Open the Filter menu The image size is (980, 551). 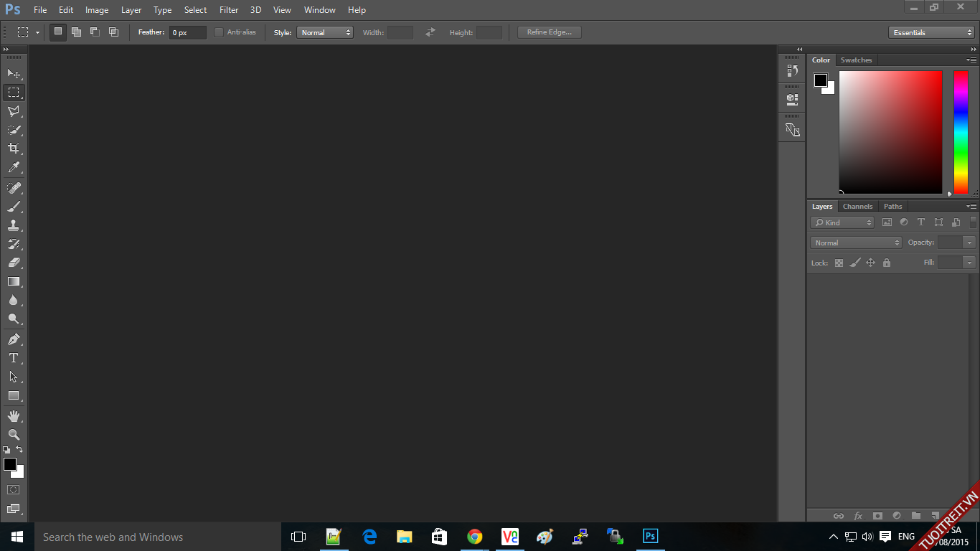(x=229, y=10)
